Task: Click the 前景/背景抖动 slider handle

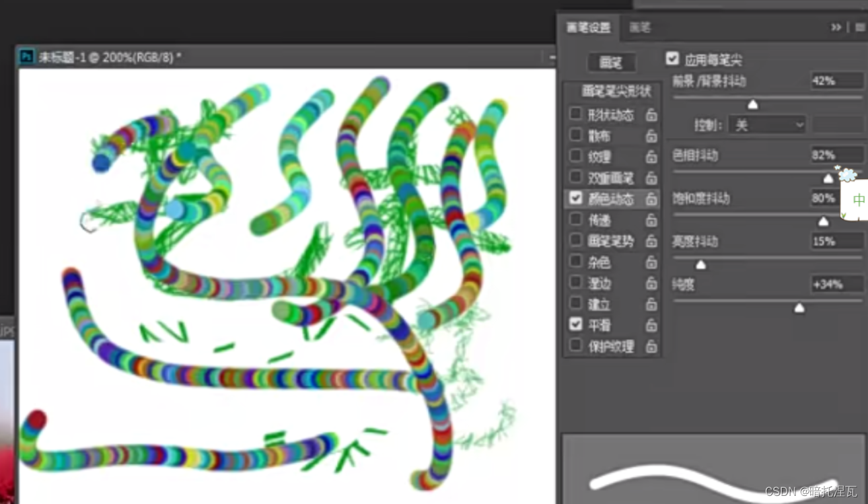Action: pos(753,104)
